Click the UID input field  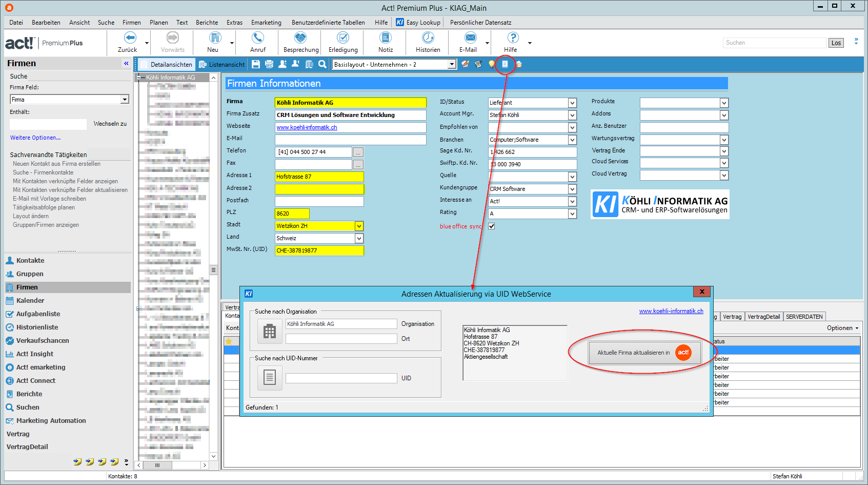click(341, 378)
